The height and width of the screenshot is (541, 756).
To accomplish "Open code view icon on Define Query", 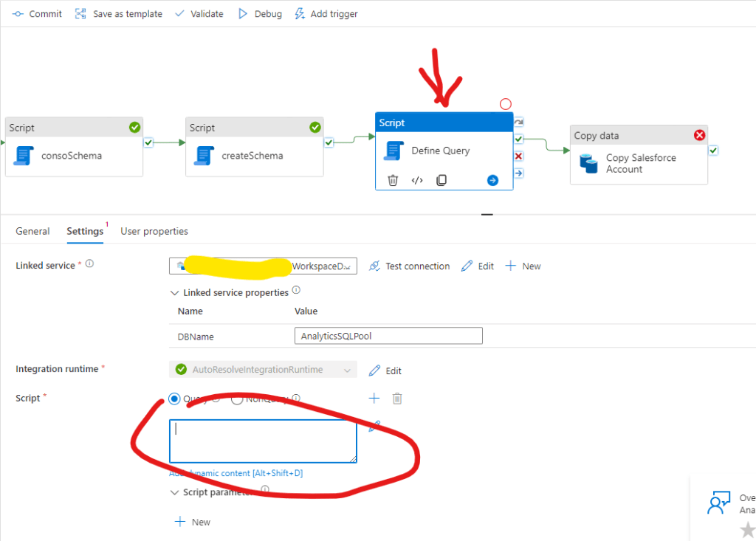I will coord(417,180).
